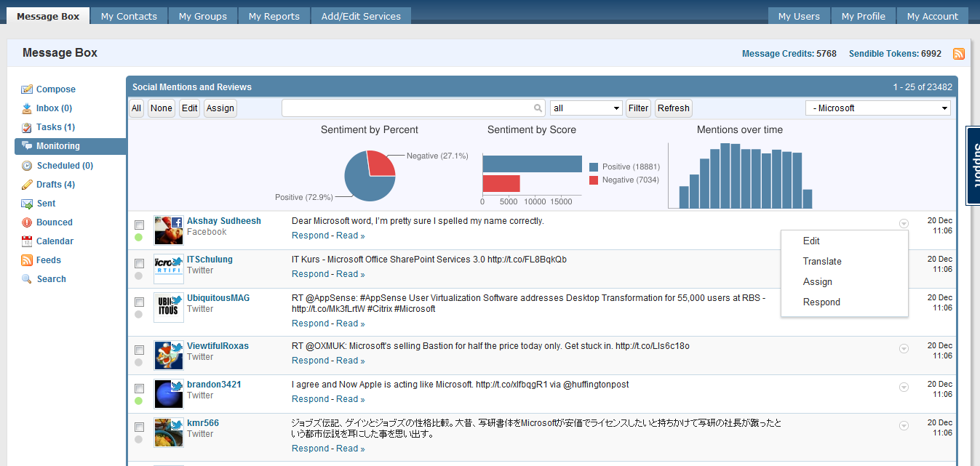Viewport: 980px width, 466px height.
Task: Click the Bounced warning icon
Action: pos(27,222)
